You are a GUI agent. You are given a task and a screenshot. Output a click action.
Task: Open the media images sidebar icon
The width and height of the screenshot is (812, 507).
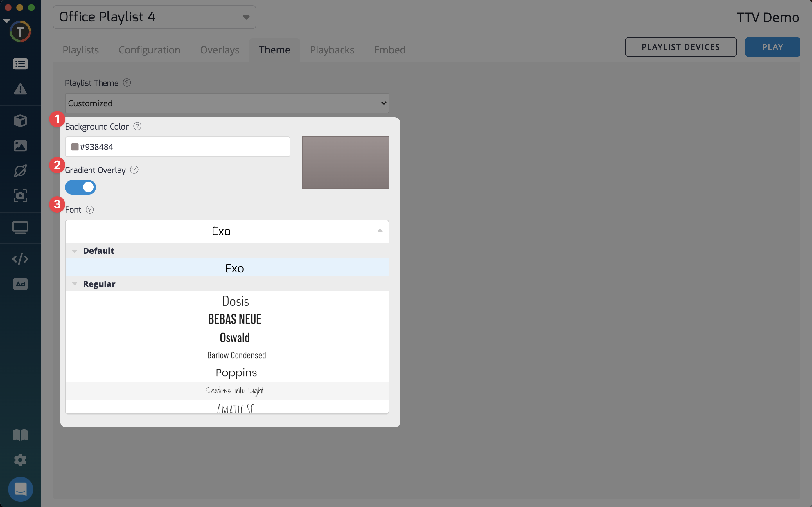pyautogui.click(x=20, y=146)
